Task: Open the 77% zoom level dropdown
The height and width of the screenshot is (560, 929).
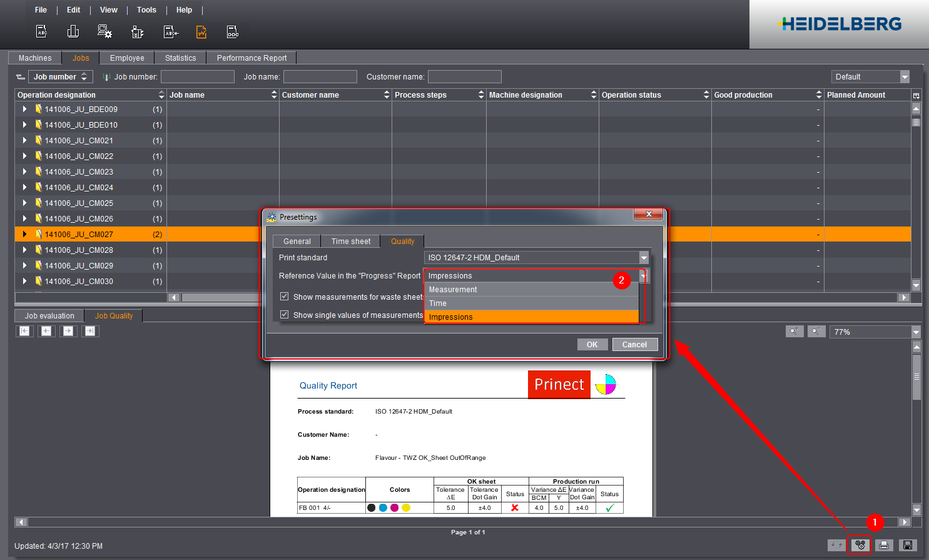Action: click(916, 332)
